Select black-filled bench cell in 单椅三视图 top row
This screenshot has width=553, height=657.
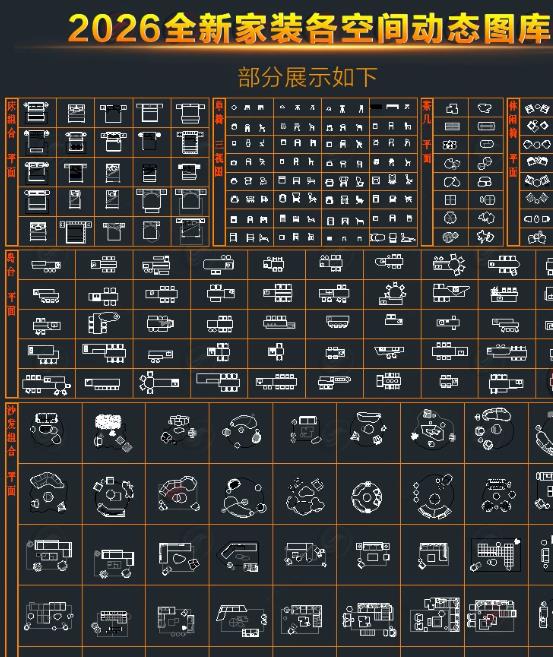pos(393,107)
